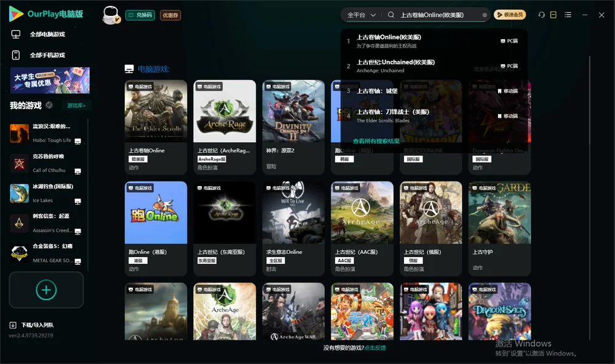
Task: Select METAL GEAR SOLID 5 in my games
Action: [46, 253]
